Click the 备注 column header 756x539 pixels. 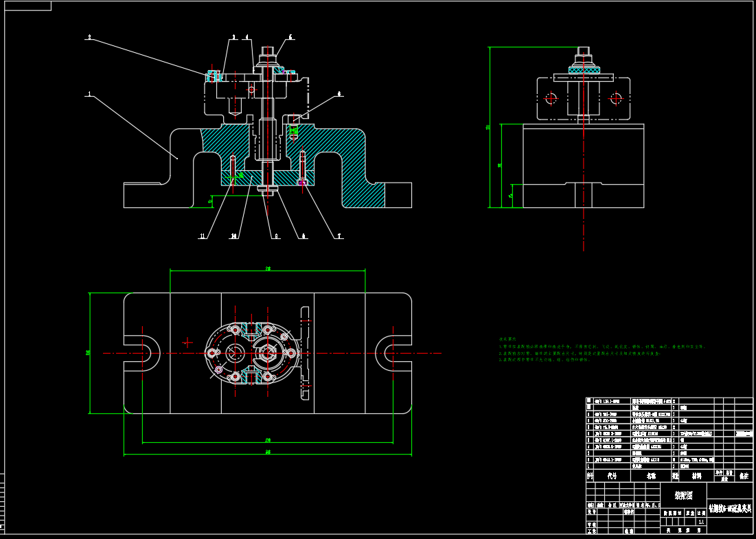(743, 475)
